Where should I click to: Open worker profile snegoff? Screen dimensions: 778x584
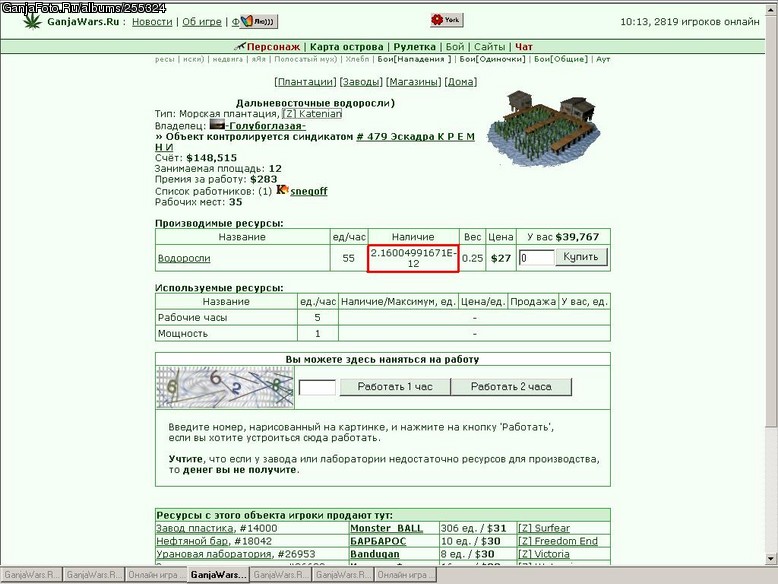click(309, 191)
